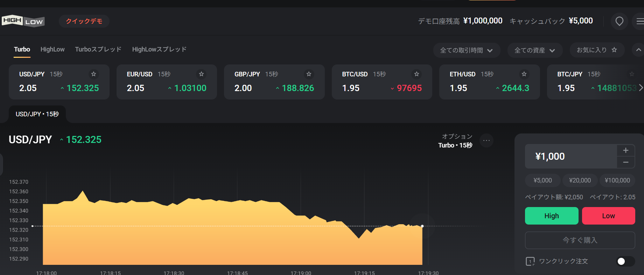Favorite the BTC/USD card star
This screenshot has width=644, height=275.
(x=416, y=74)
